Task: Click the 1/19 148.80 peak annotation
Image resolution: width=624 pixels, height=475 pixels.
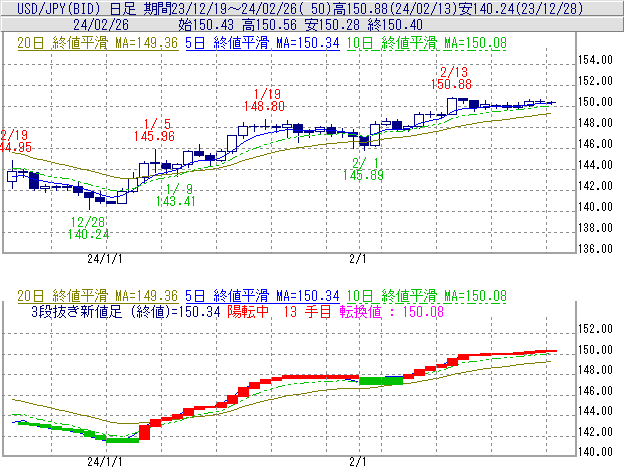Action: tap(265, 100)
